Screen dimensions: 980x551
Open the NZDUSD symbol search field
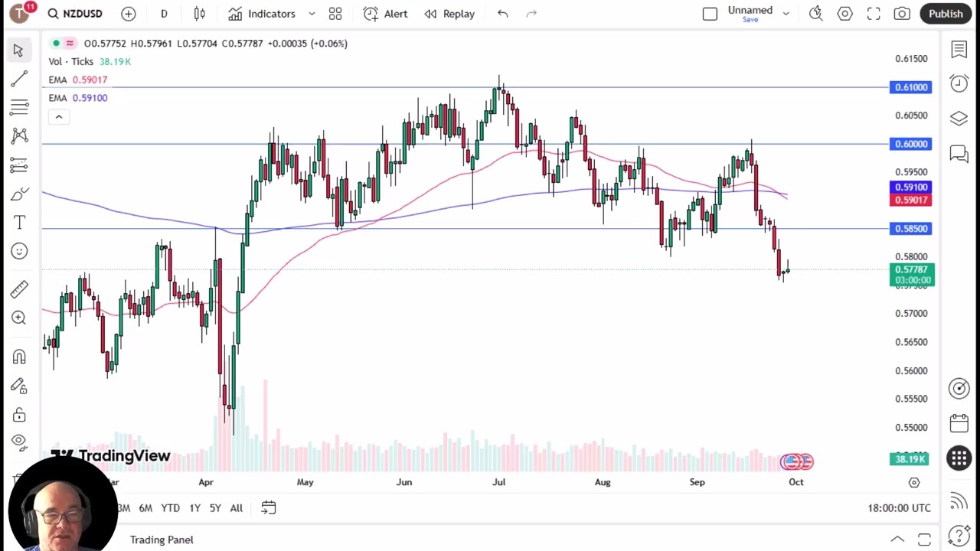click(75, 14)
